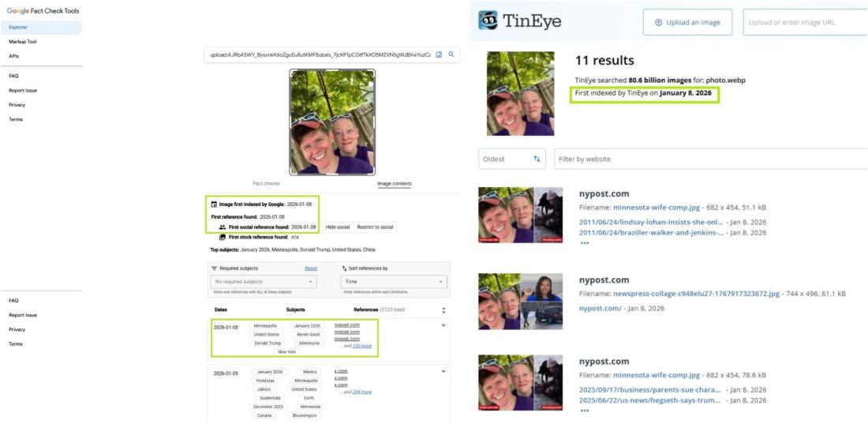Click the image upload icon beside the search magnifier
This screenshot has height=424, width=868.
click(x=439, y=54)
